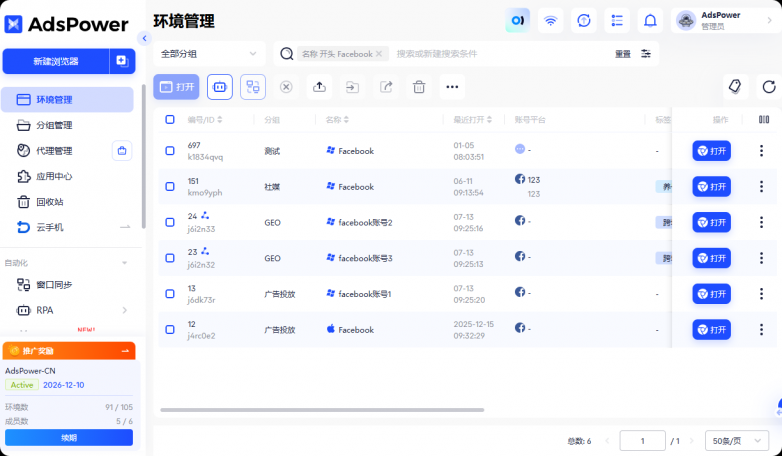The image size is (782, 456).
Task: Click the close-browsers X circle icon
Action: coord(286,87)
